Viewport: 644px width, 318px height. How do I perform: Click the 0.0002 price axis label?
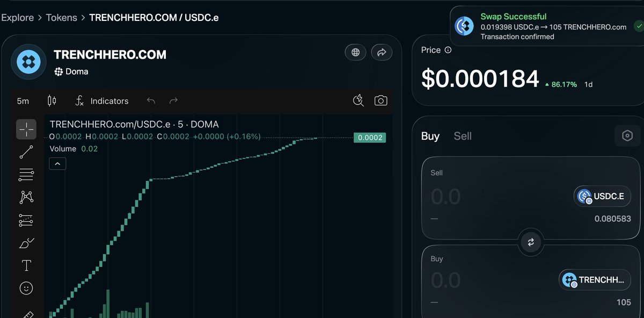point(370,138)
